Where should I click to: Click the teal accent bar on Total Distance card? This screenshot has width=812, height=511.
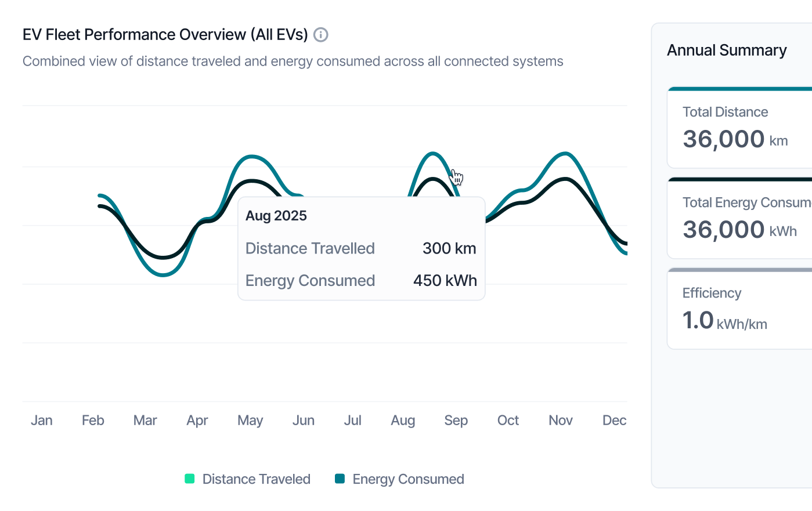point(749,88)
